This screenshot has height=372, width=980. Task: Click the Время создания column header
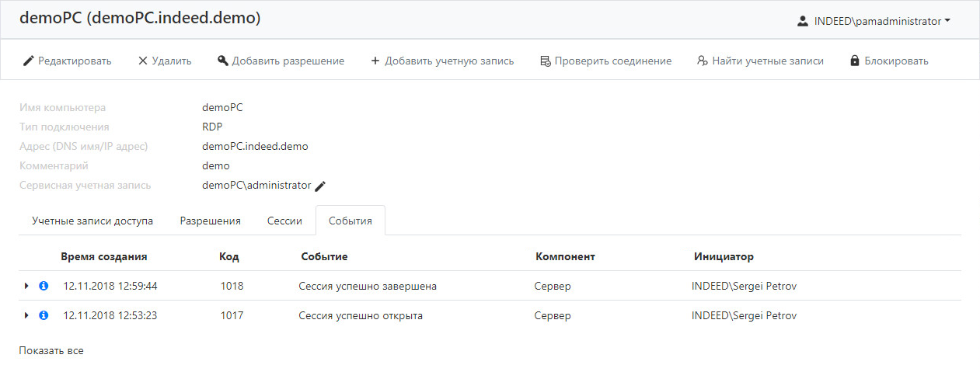104,256
